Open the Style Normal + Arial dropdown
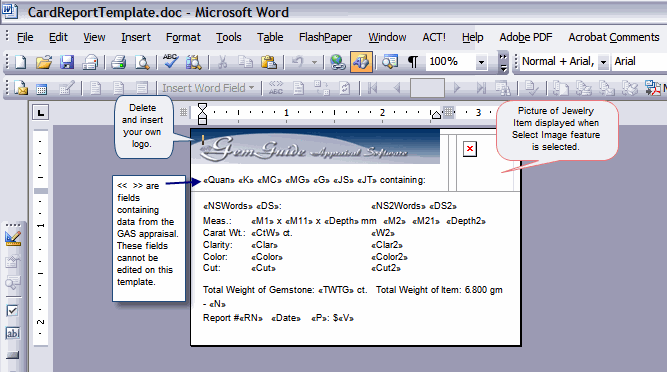The image size is (667, 372). coord(603,62)
